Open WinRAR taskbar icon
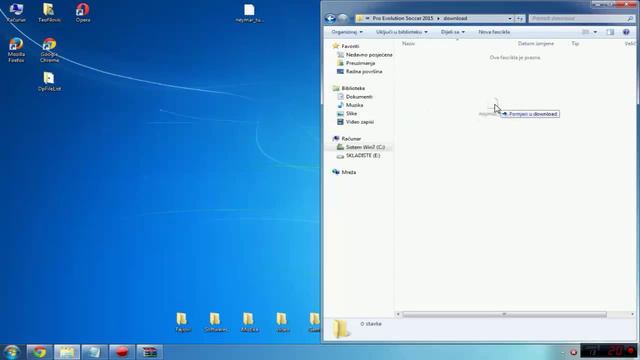The height and width of the screenshot is (360, 640). 149,352
